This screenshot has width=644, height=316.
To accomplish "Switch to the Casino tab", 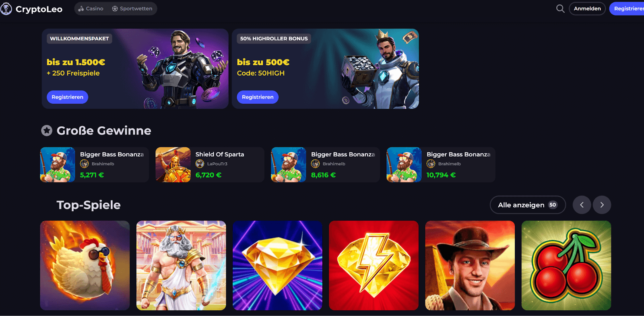I will click(91, 8).
